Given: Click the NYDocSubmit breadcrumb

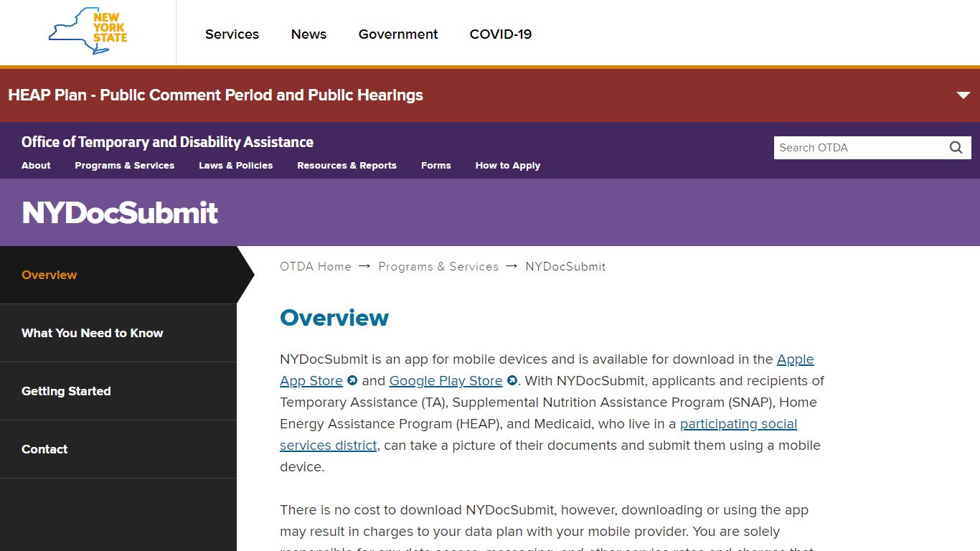Looking at the screenshot, I should pyautogui.click(x=565, y=266).
